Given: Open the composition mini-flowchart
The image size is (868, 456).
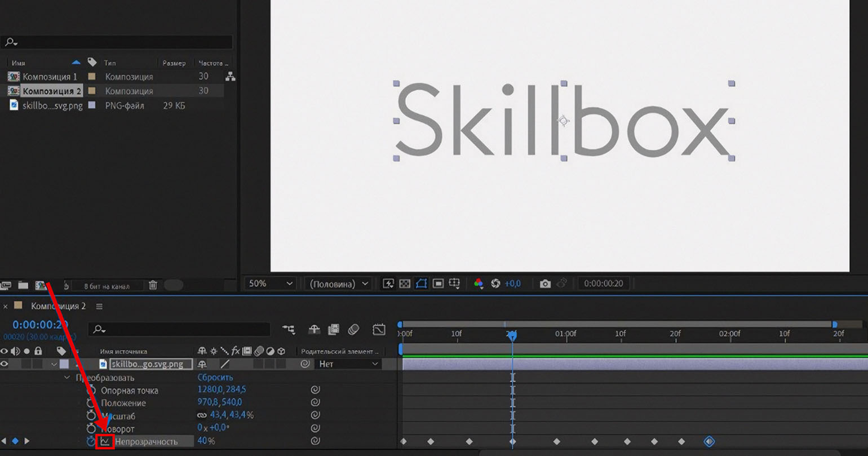Looking at the screenshot, I should click(289, 329).
